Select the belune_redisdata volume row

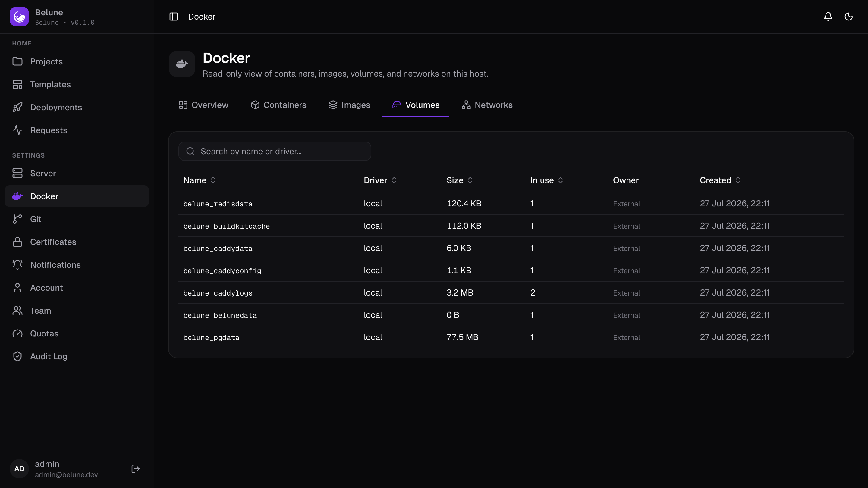[x=511, y=203]
